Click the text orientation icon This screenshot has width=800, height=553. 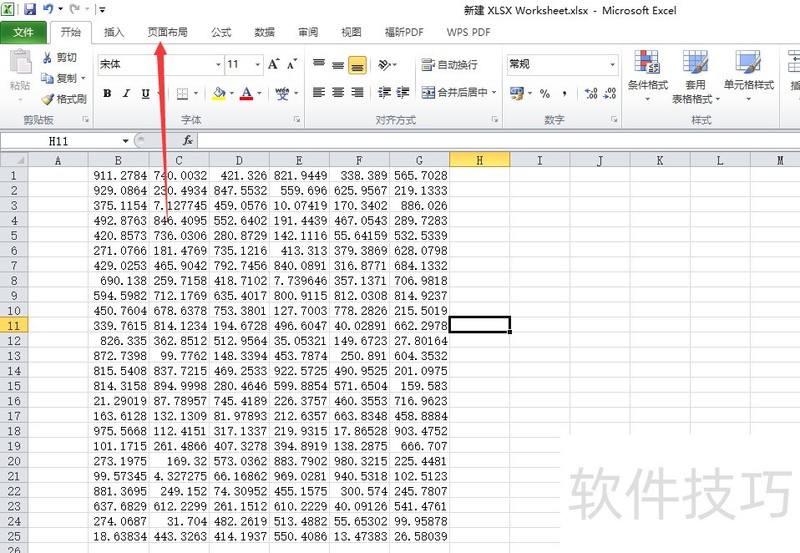(x=384, y=65)
